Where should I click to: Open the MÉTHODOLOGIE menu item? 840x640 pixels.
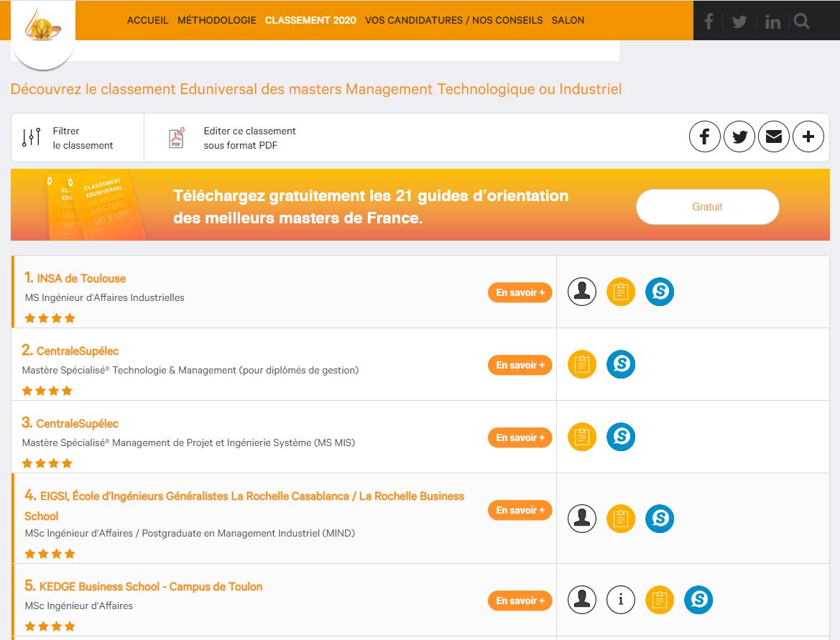pos(217,20)
